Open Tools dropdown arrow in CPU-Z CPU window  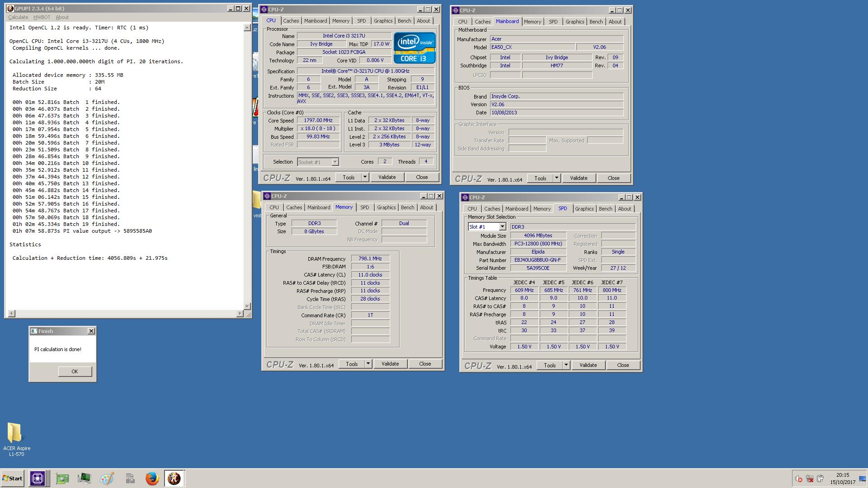[x=365, y=178]
